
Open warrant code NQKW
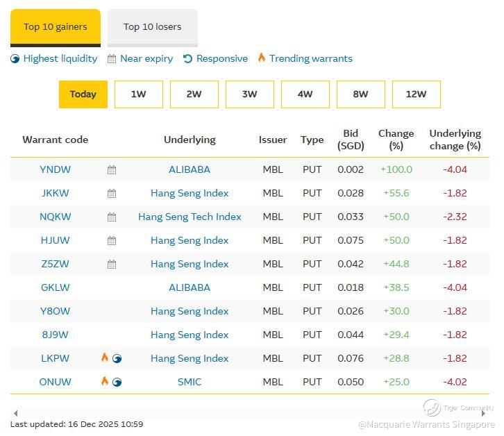[x=56, y=217]
